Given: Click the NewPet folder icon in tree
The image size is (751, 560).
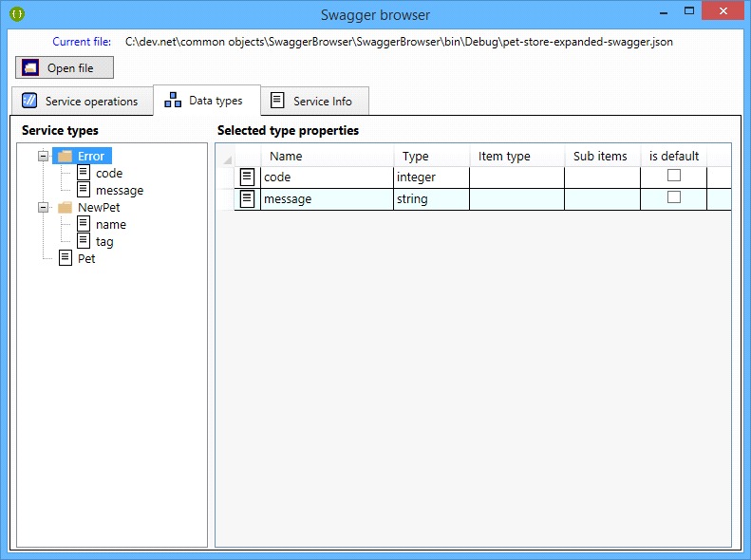Looking at the screenshot, I should point(65,207).
